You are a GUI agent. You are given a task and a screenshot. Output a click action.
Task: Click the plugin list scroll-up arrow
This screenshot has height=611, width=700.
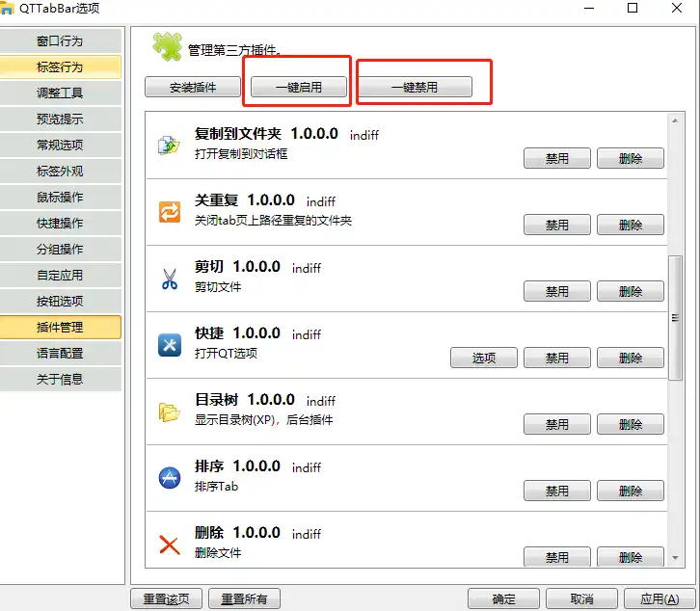(675, 120)
